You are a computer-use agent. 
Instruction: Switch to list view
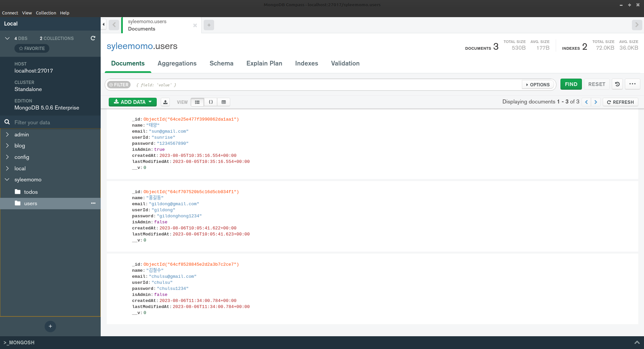click(x=197, y=102)
